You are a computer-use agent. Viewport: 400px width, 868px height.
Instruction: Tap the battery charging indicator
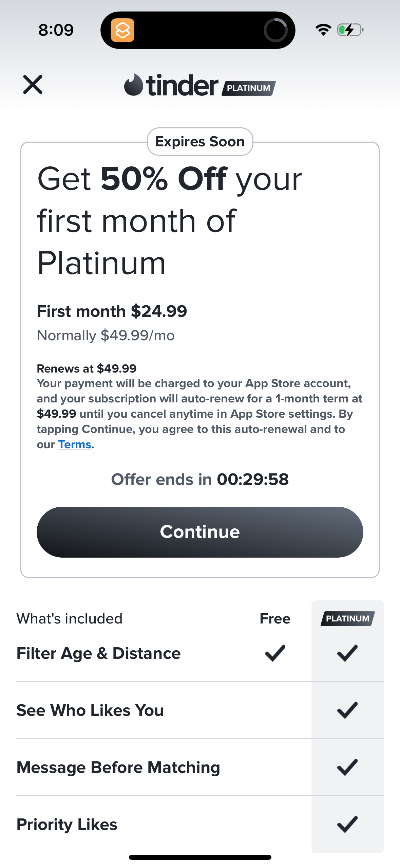[x=350, y=30]
